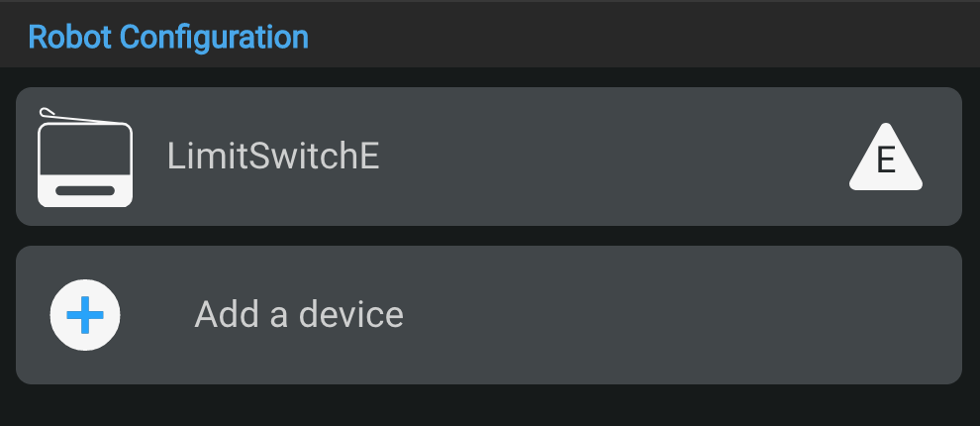Click the blue plus icon
Screen dimensions: 980x426
coord(85,315)
